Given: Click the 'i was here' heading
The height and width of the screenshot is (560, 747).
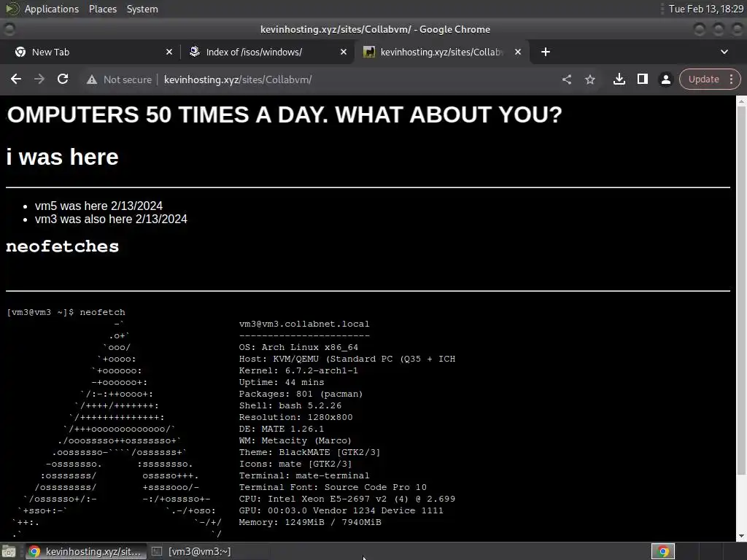Looking at the screenshot, I should tap(63, 157).
